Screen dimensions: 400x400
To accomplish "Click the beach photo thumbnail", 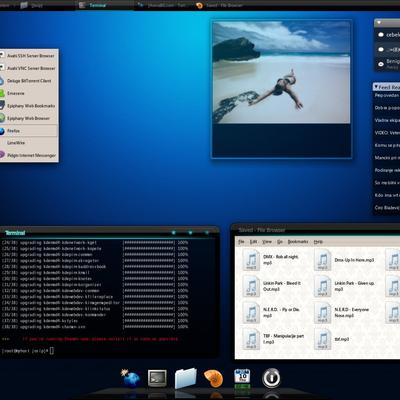I will coord(282,73).
